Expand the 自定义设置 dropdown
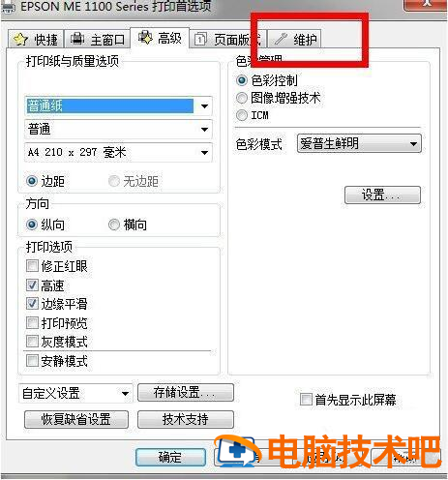Viewport: 448px width, 480px height. click(75, 393)
